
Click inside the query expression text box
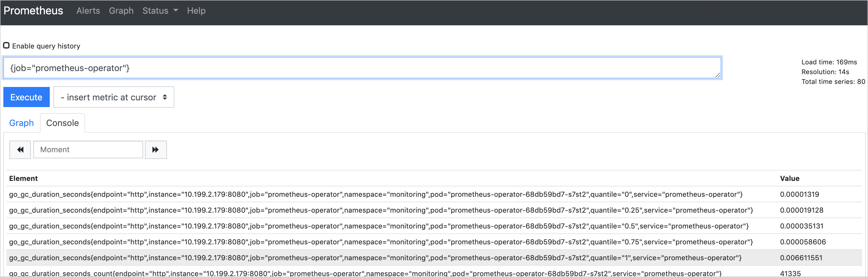362,68
